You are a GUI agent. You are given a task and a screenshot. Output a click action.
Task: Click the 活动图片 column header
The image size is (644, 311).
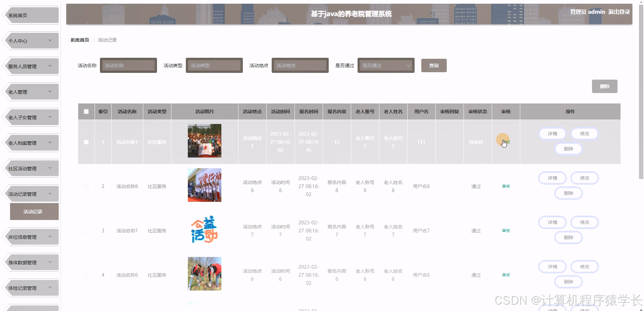pos(205,112)
